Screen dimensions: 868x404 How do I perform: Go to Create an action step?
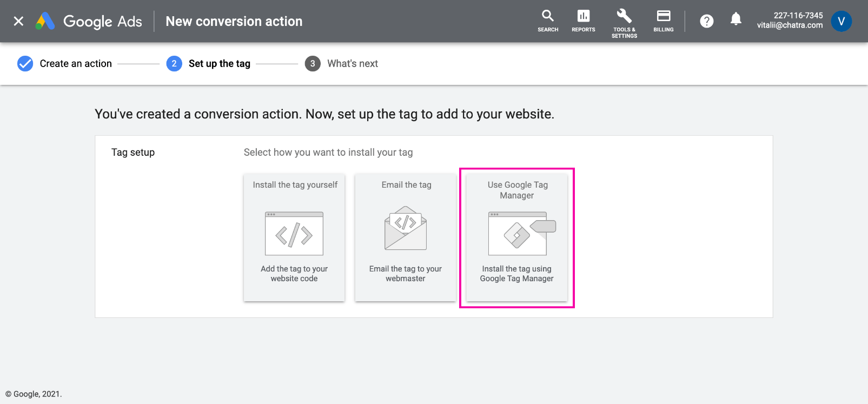tap(75, 64)
